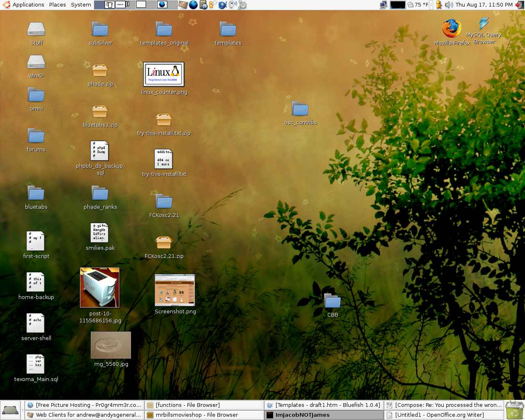525x420 pixels.
Task: Launch Mozilla Firefox from desktop
Action: [451, 29]
